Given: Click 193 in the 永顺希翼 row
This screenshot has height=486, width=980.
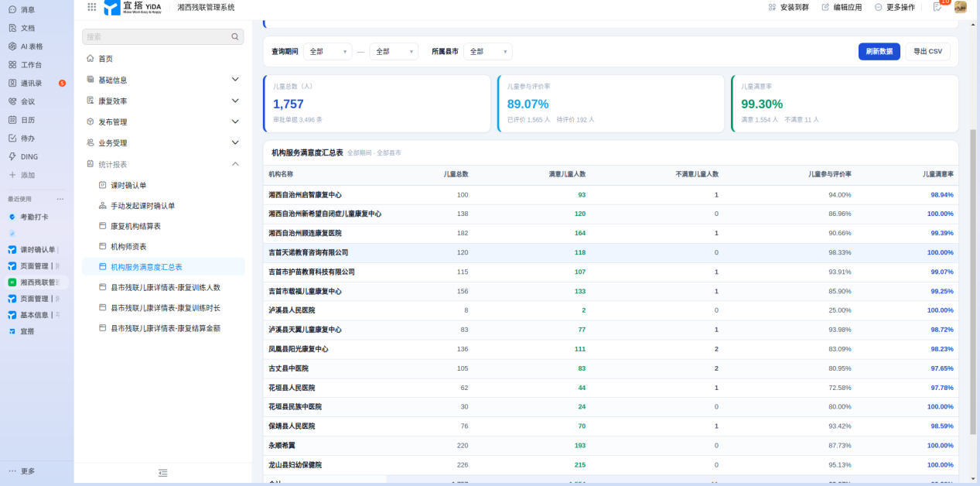Looking at the screenshot, I should 580,446.
